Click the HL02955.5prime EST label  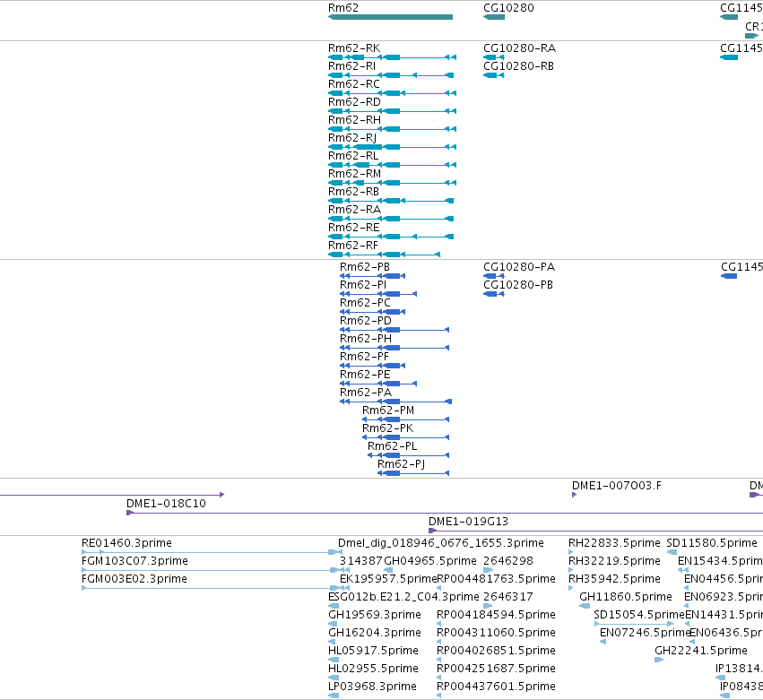point(373,669)
